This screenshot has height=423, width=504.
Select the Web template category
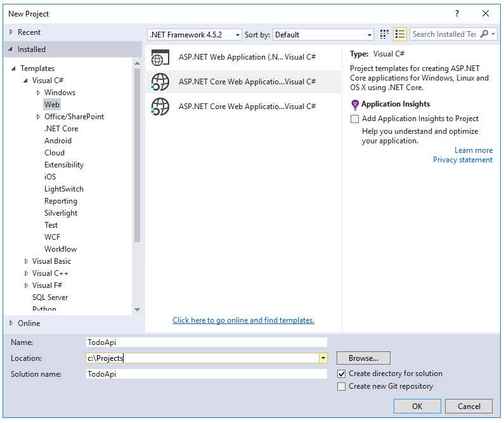(52, 105)
